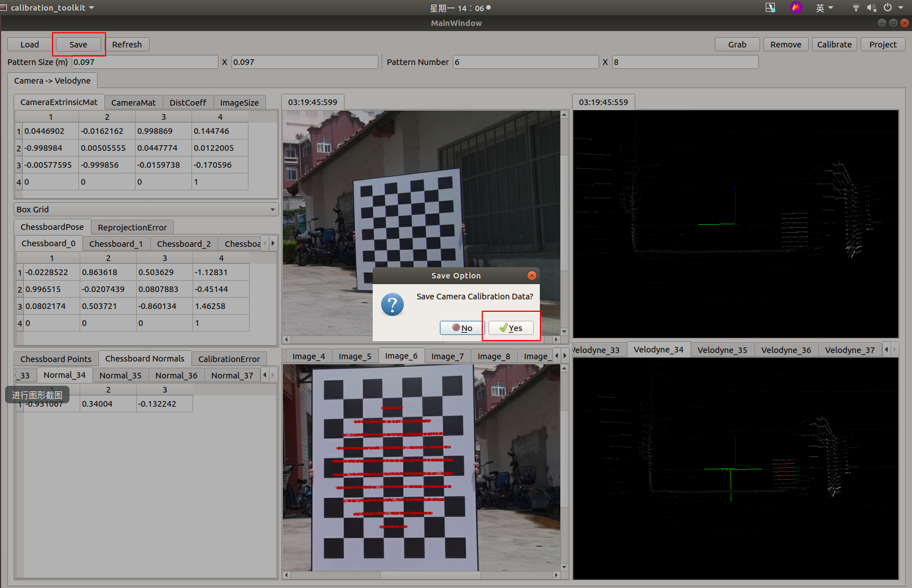Click Yes in the Save Option dialog
The height and width of the screenshot is (588, 912).
[511, 328]
